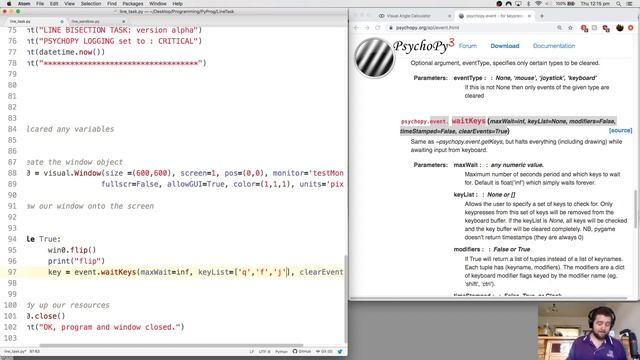Open the PsychoPy Download link
The image size is (640, 360).
click(x=505, y=46)
